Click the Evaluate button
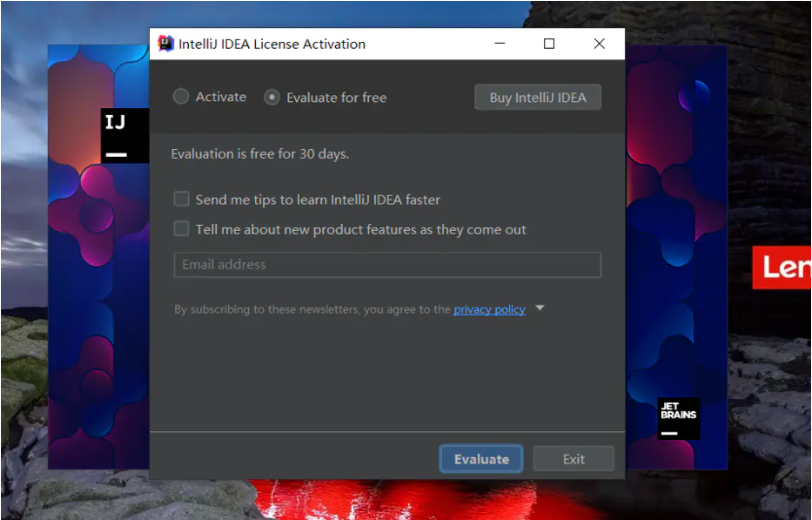Image resolution: width=812 pixels, height=520 pixels. (x=481, y=459)
